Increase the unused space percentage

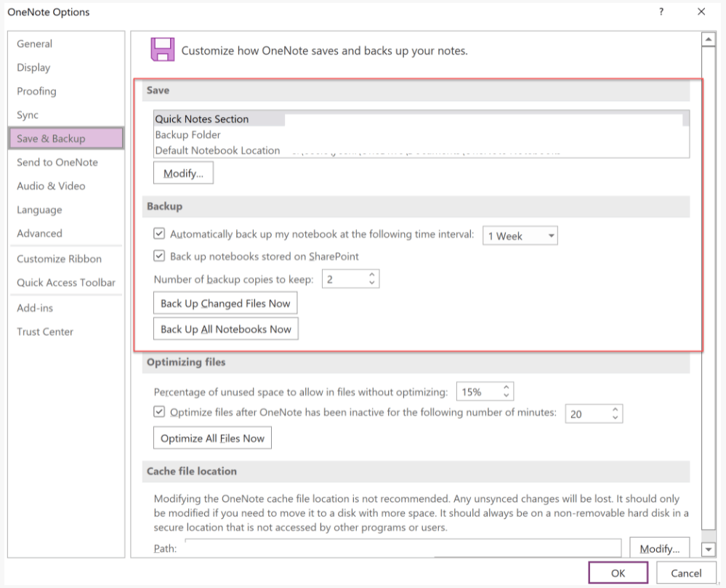[507, 387]
